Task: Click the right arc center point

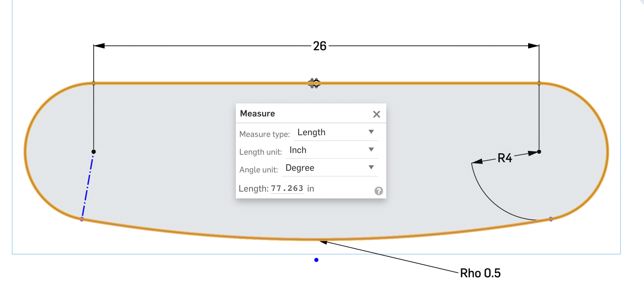Action: click(x=539, y=152)
